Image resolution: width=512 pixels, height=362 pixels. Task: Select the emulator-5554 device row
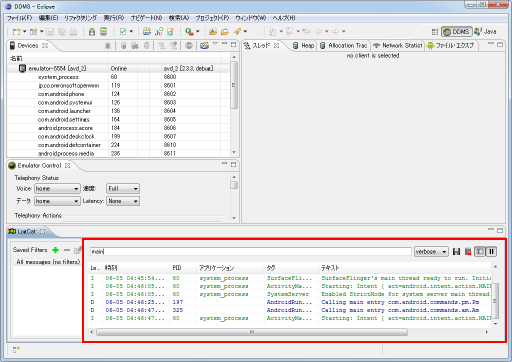click(x=118, y=68)
